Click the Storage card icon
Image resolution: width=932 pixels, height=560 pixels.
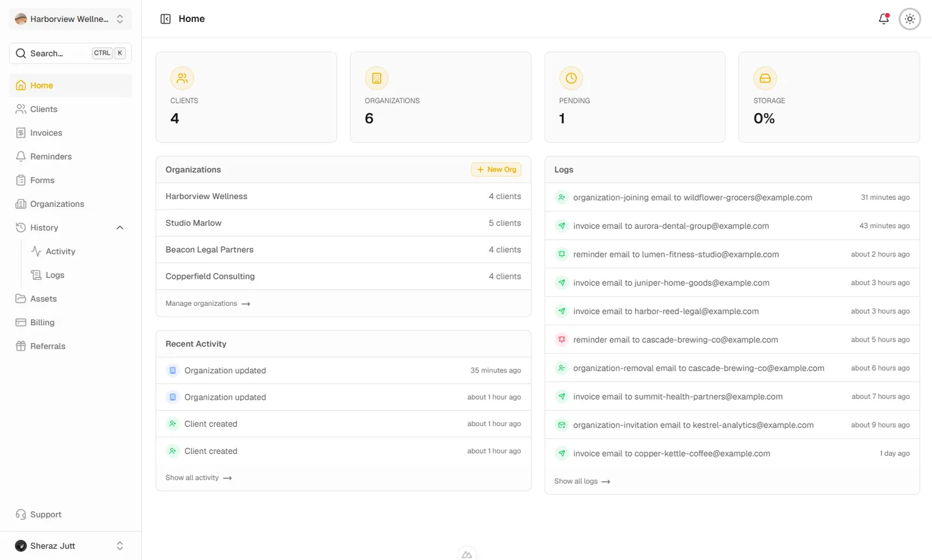pyautogui.click(x=765, y=78)
